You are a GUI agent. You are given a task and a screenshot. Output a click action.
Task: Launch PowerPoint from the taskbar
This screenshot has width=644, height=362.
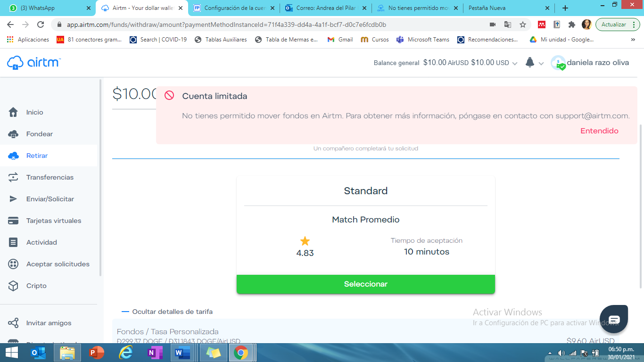click(x=96, y=353)
